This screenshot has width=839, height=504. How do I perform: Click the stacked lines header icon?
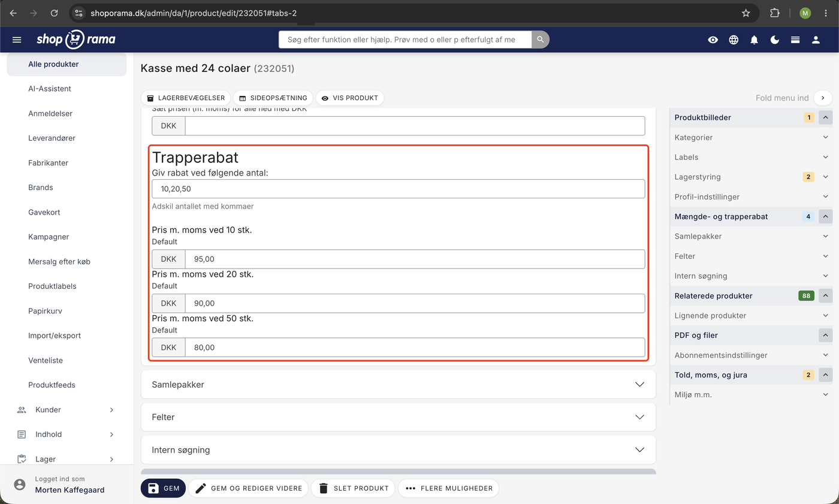(795, 40)
